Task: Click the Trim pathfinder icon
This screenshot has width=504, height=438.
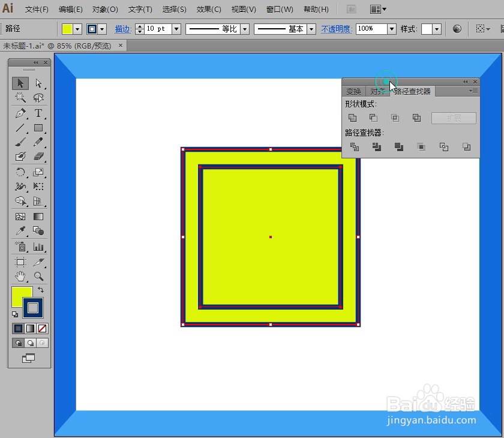Action: [x=377, y=147]
